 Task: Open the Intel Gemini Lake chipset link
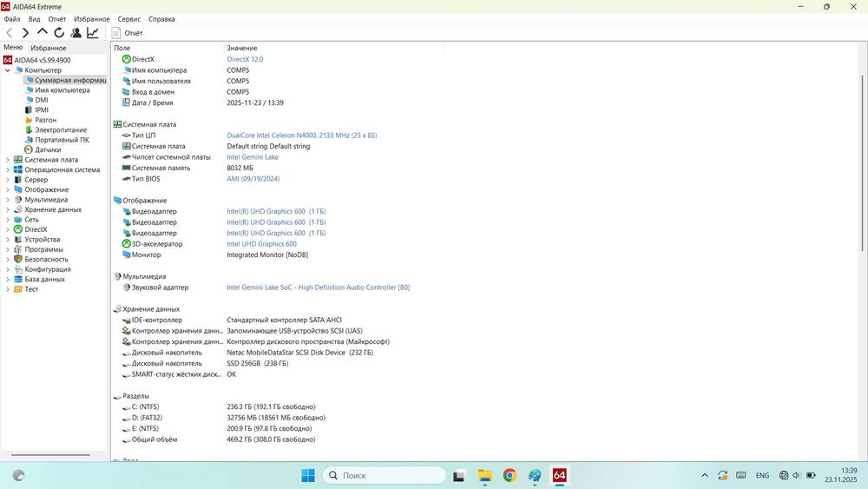pyautogui.click(x=253, y=157)
